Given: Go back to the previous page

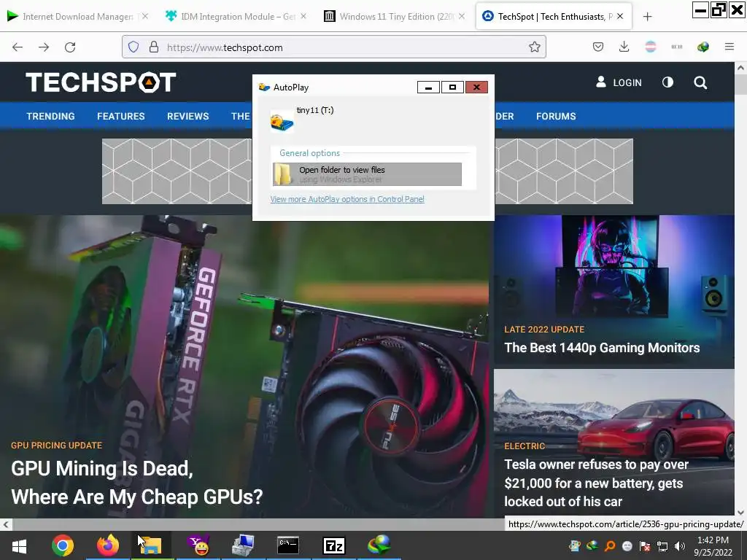Looking at the screenshot, I should coord(18,47).
